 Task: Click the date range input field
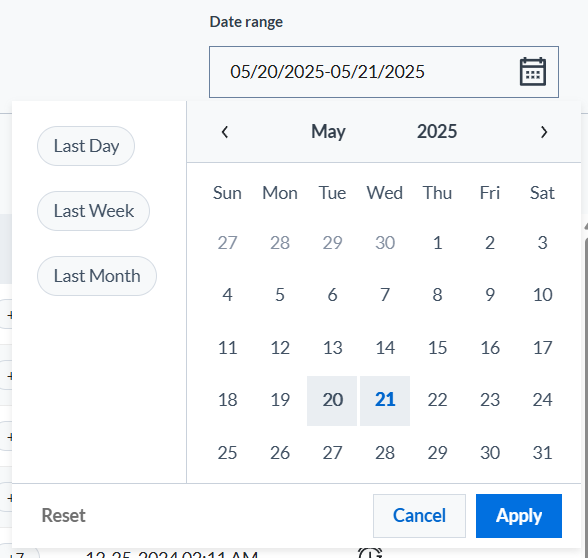(384, 72)
